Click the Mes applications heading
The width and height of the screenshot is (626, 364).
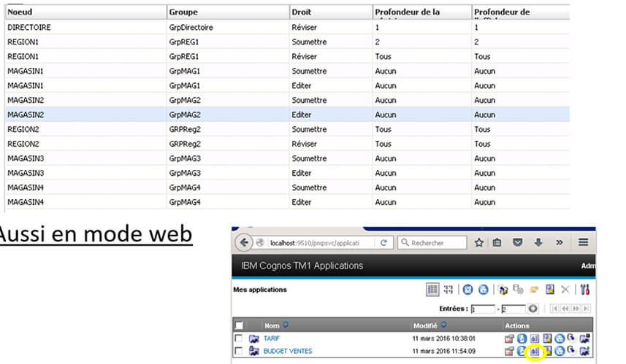coord(260,290)
